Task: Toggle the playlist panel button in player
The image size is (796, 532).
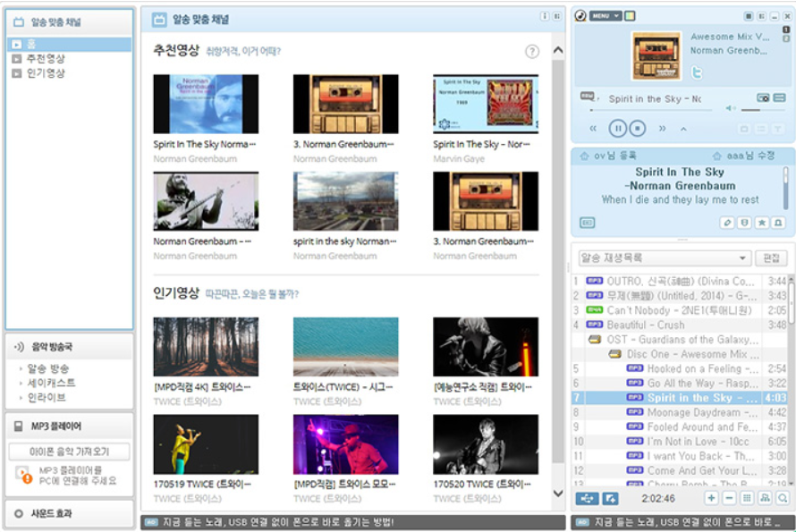Action: point(760,129)
